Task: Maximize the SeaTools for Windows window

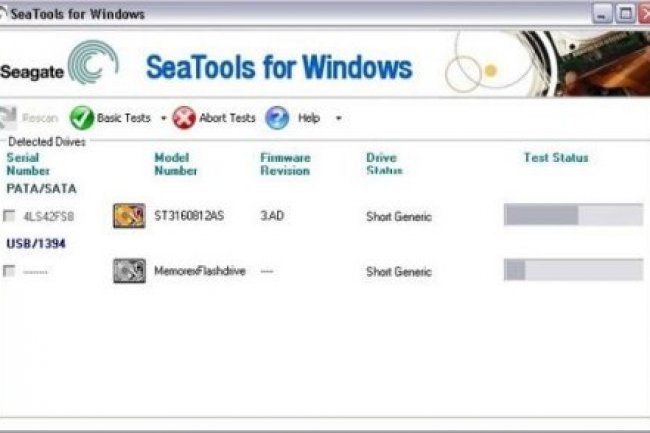Action: (626, 14)
